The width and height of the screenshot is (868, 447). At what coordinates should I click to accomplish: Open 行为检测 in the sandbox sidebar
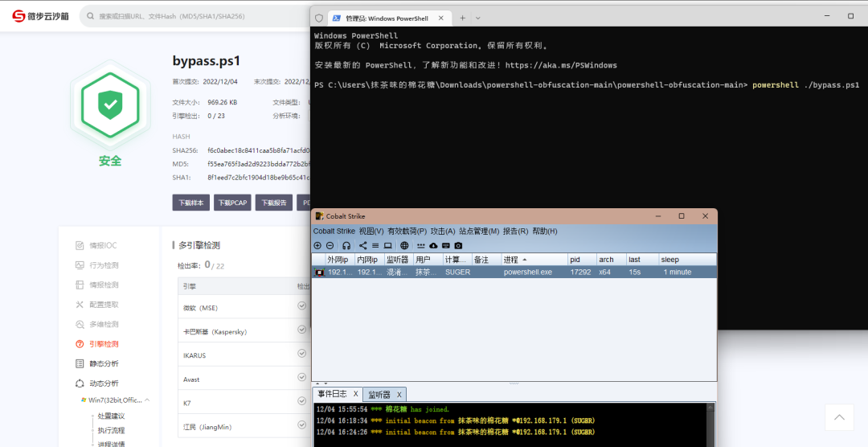point(97,265)
